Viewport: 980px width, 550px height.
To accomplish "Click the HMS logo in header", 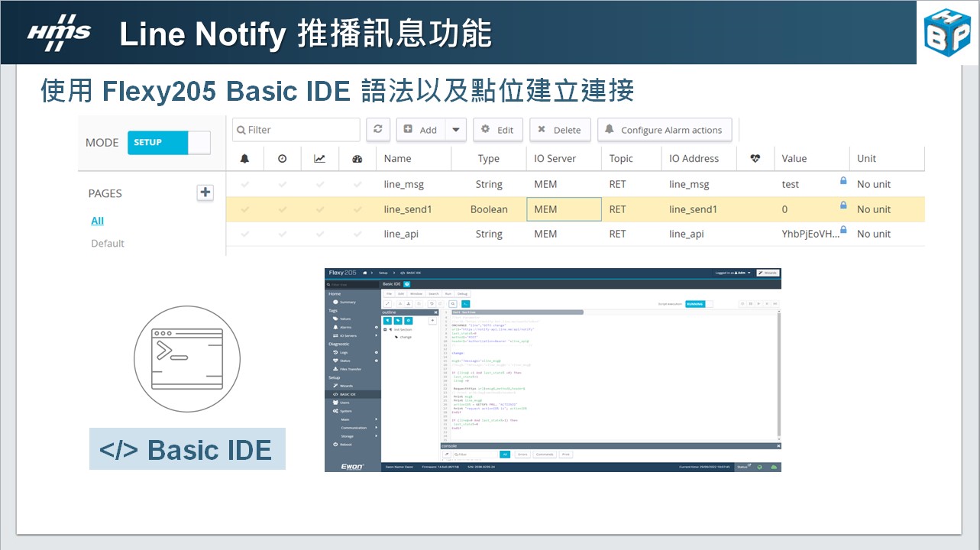I will pos(59,33).
